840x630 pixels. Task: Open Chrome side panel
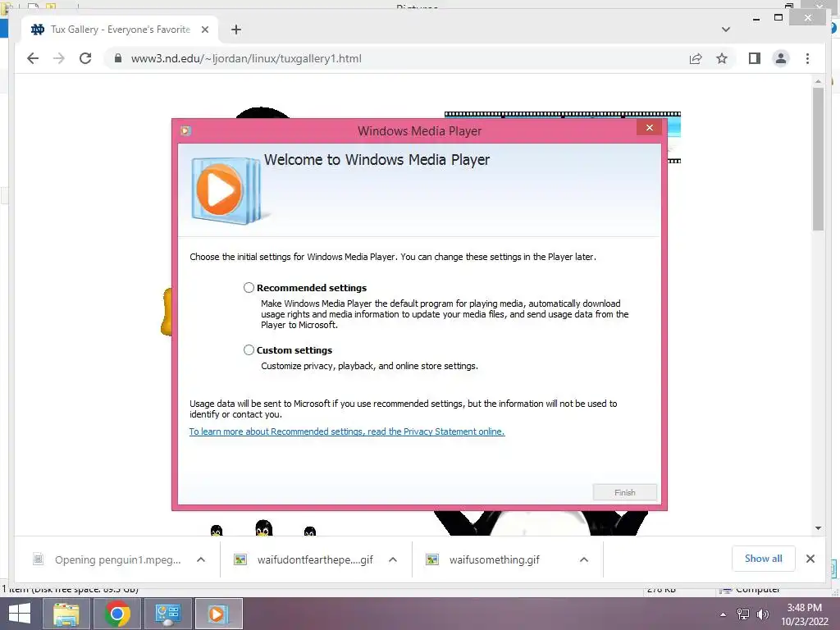(755, 58)
